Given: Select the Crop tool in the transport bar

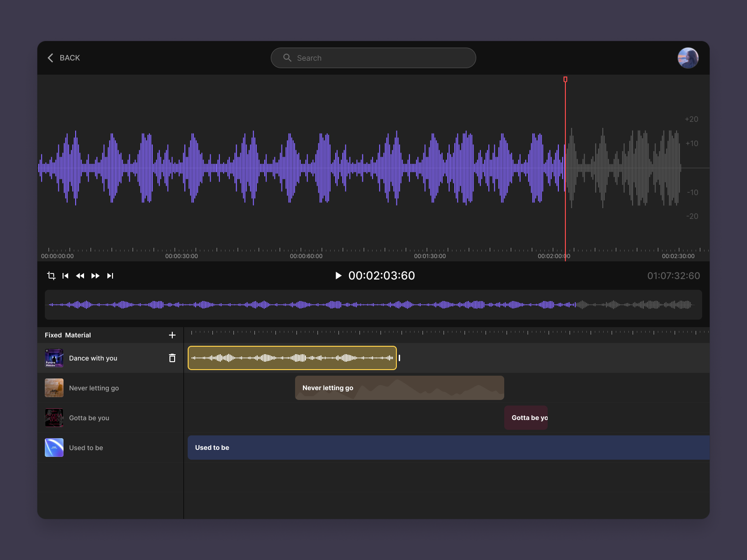Looking at the screenshot, I should tap(51, 276).
